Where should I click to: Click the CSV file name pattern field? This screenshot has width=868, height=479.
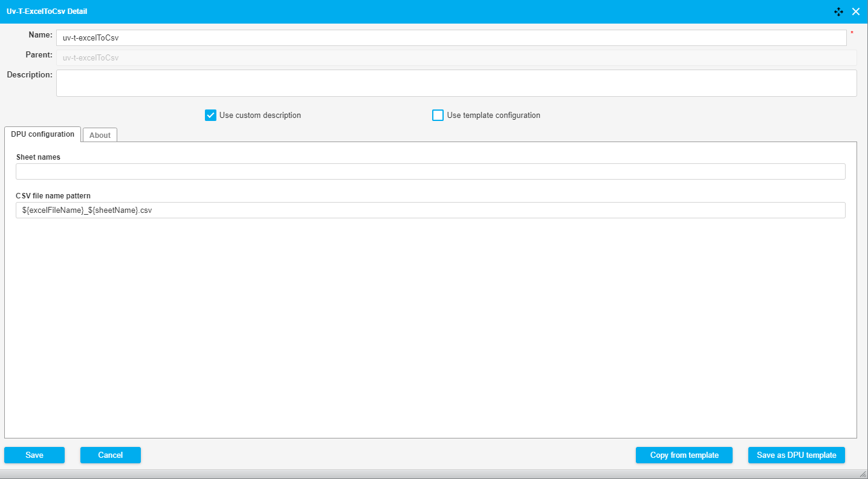point(430,210)
